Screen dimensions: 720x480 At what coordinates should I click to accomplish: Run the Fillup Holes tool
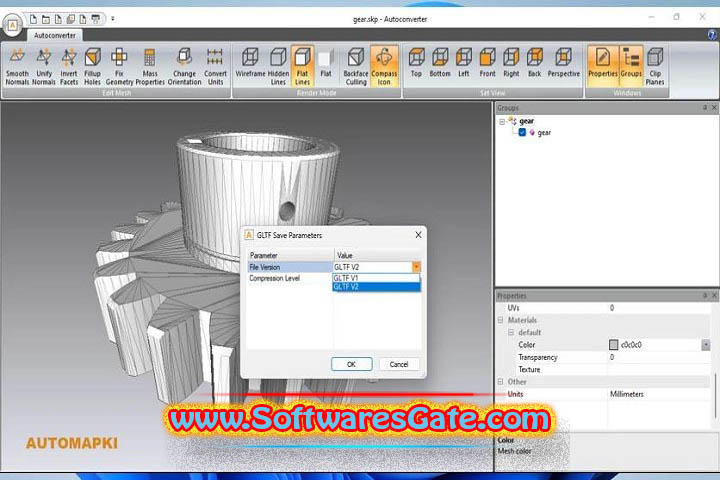[92, 66]
